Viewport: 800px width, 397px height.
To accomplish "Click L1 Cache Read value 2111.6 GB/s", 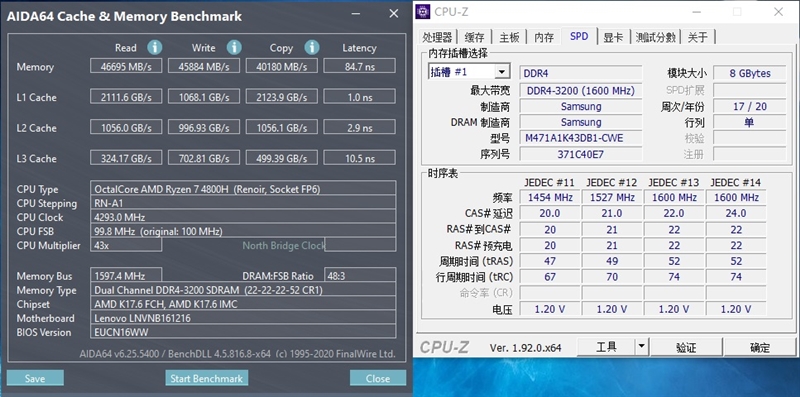I will pos(126,96).
